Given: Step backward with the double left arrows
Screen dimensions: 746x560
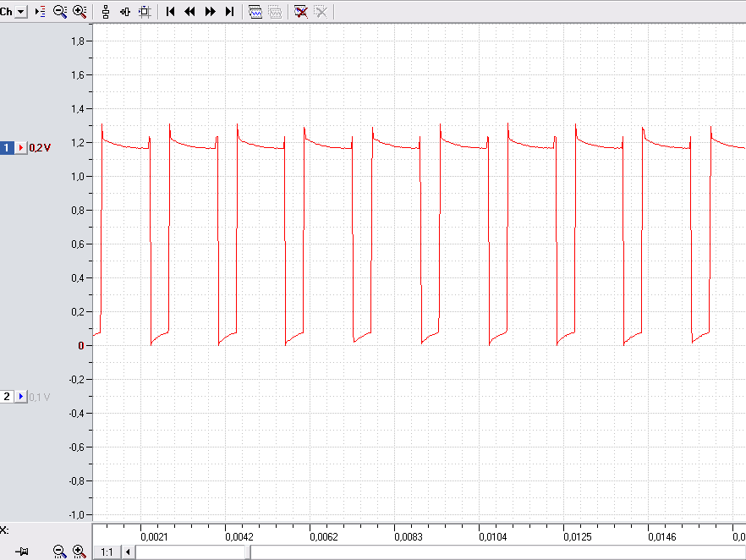Looking at the screenshot, I should pos(189,11).
